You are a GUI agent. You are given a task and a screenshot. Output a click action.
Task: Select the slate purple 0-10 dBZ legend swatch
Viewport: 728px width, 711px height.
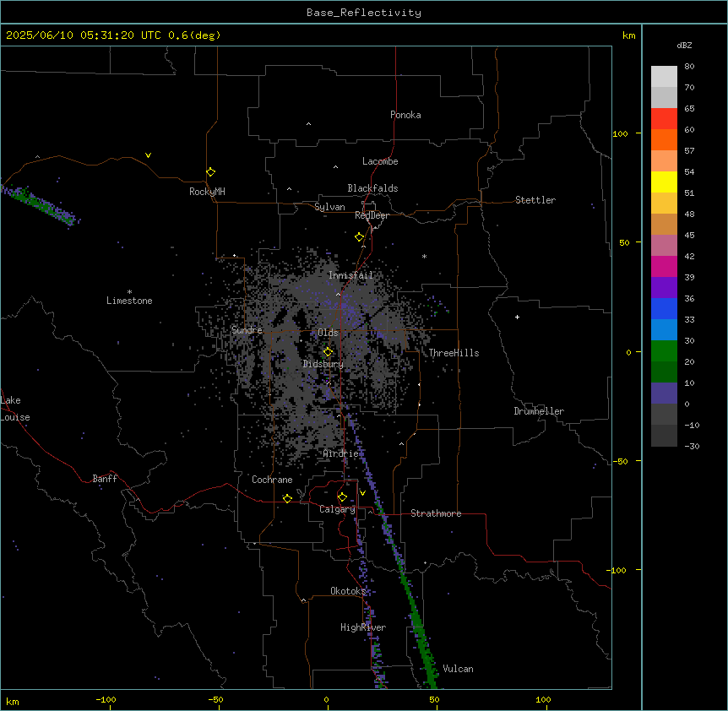point(664,393)
